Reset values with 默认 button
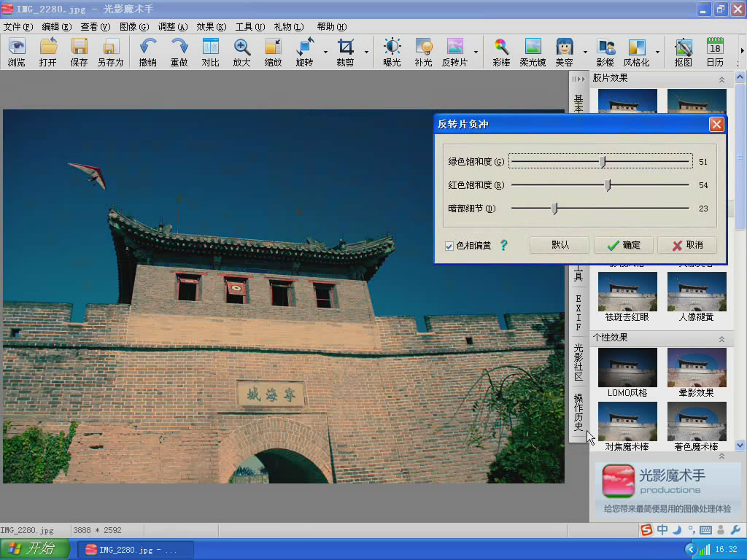The image size is (747, 560). point(560,245)
